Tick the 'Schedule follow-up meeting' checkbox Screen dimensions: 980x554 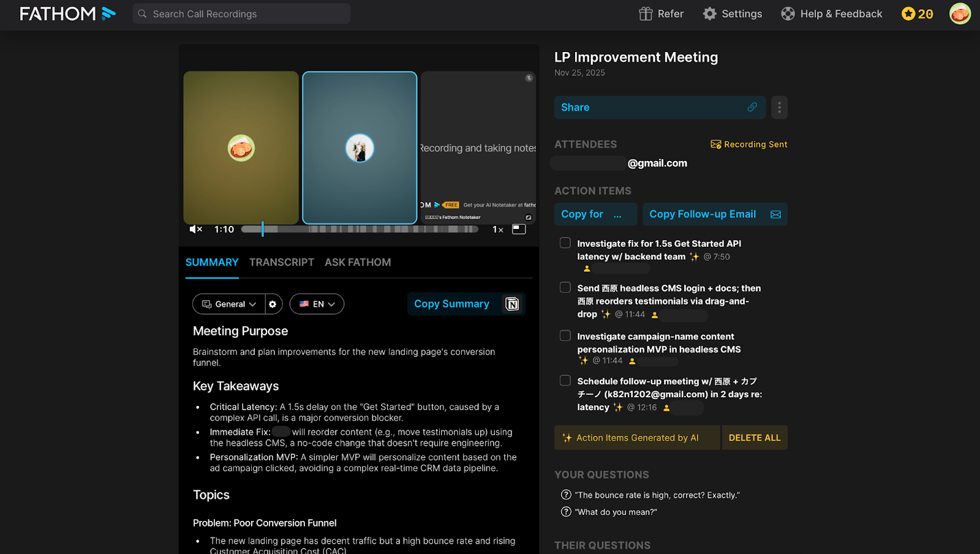(x=565, y=381)
